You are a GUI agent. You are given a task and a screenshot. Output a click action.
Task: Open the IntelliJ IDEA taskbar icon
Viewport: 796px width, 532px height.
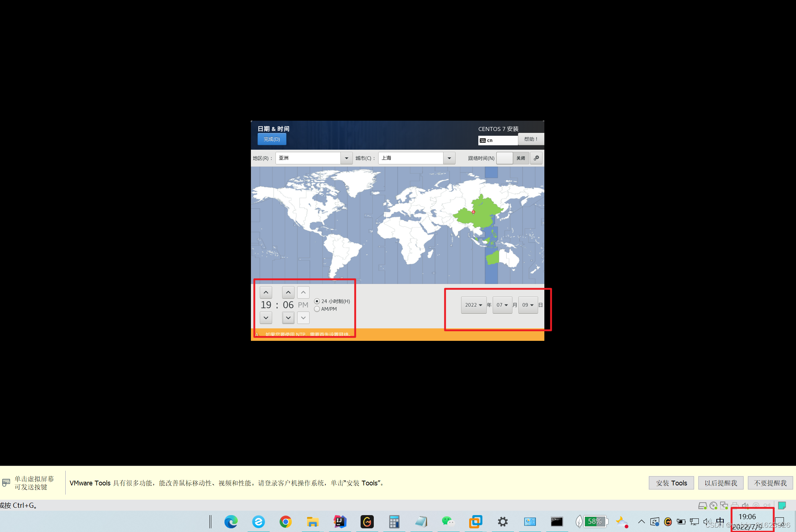point(340,521)
